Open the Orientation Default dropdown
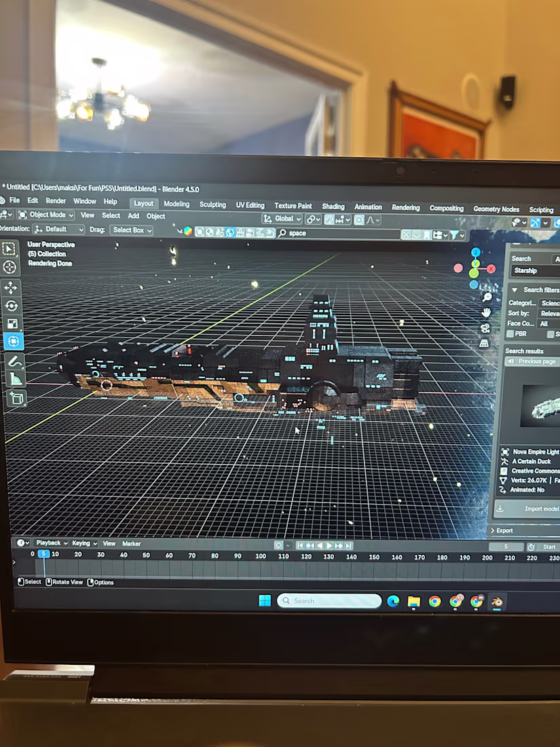This screenshot has height=747, width=560. [x=58, y=229]
